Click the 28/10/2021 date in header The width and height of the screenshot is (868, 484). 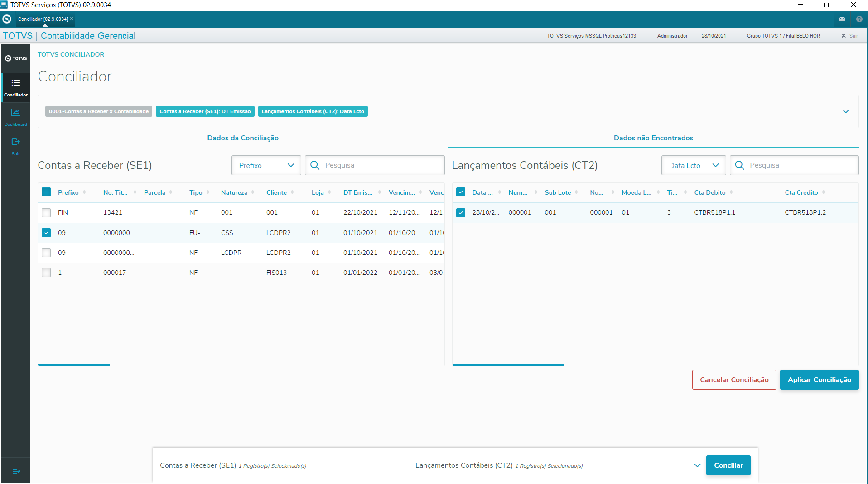(714, 36)
